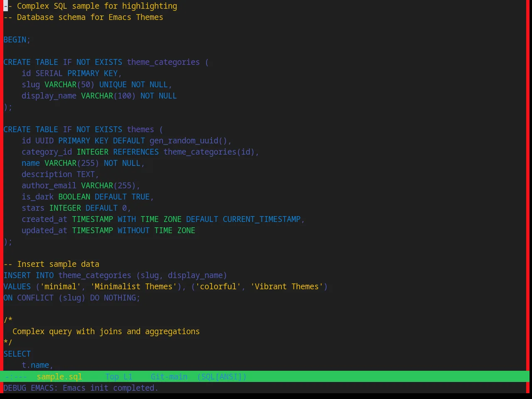Click the 'gen_random_uuid()' function call
532x399 pixels.
click(188, 141)
